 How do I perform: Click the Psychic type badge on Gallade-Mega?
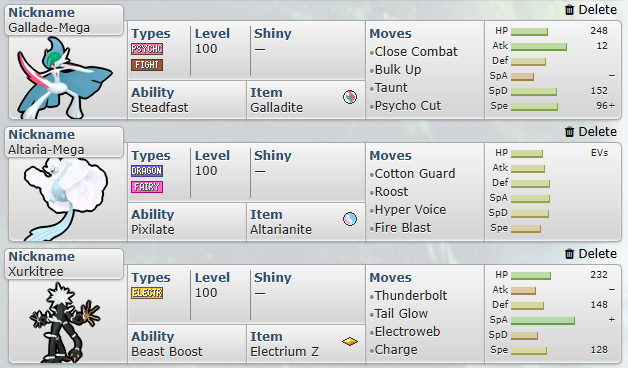(147, 49)
